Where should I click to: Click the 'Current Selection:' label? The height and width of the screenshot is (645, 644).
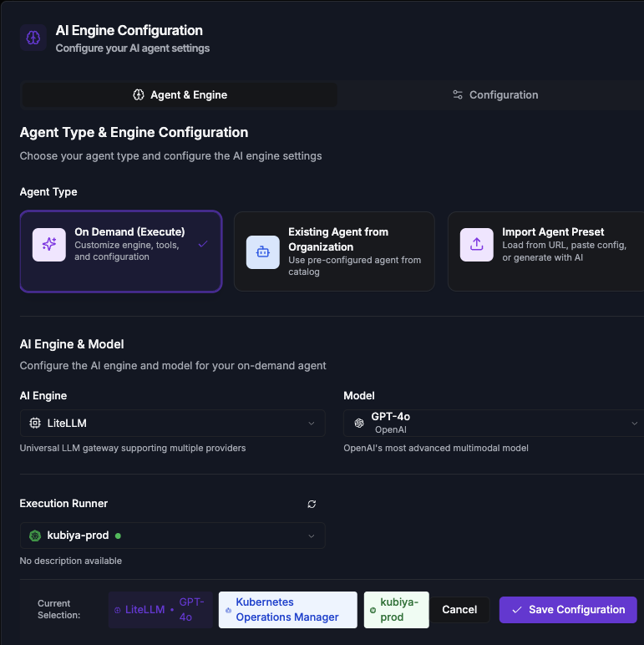click(x=58, y=609)
